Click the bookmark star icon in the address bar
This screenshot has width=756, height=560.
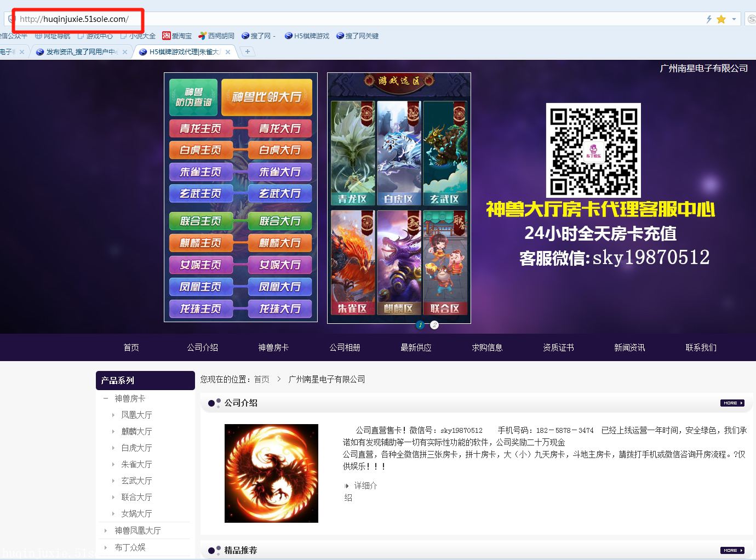(x=721, y=19)
